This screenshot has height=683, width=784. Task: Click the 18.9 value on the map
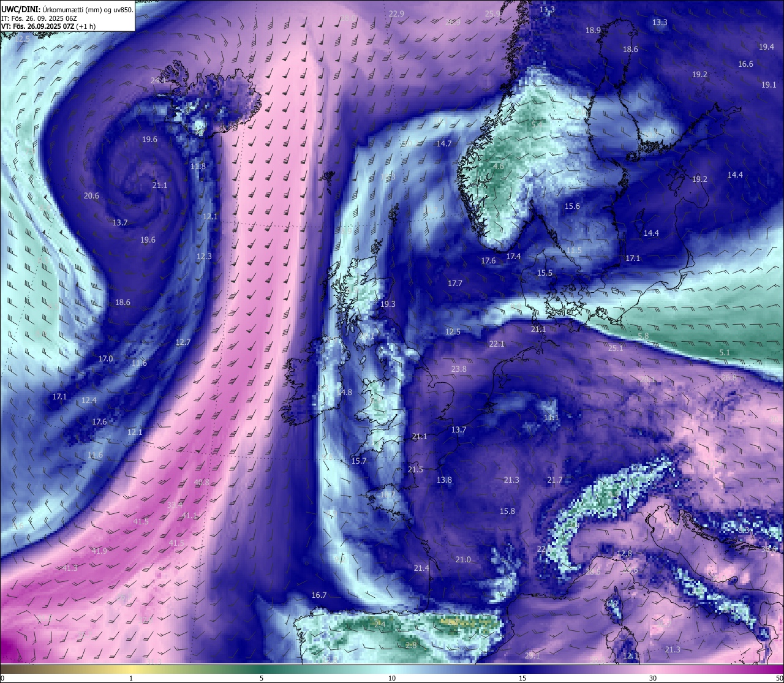coord(593,30)
